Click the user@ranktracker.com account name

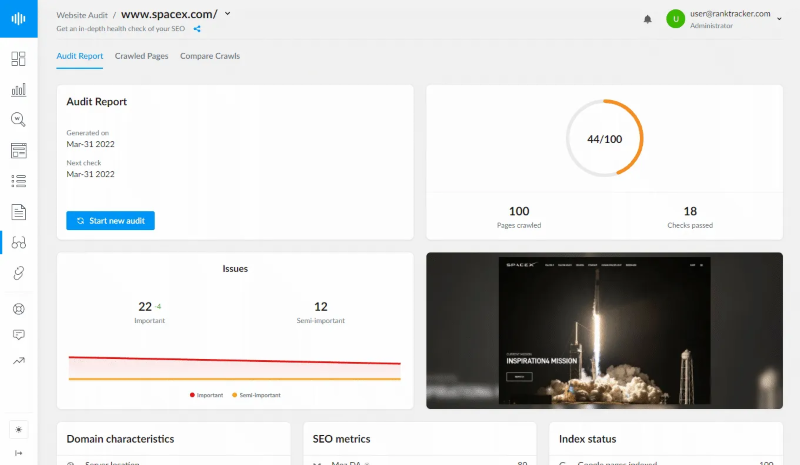tap(730, 14)
